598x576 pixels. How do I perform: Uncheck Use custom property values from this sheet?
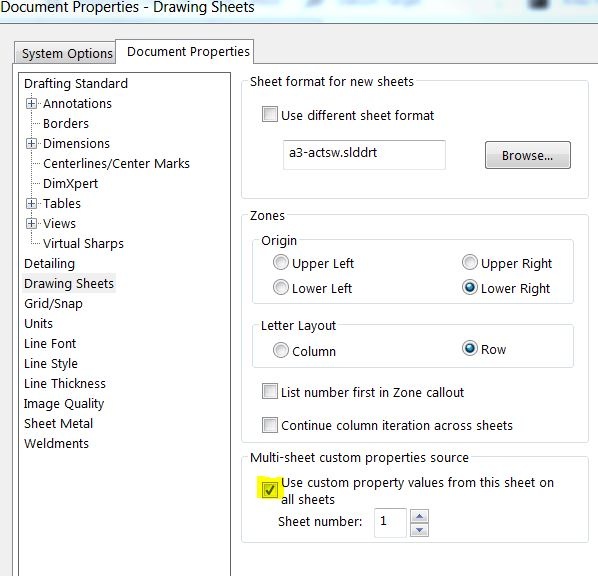point(270,490)
